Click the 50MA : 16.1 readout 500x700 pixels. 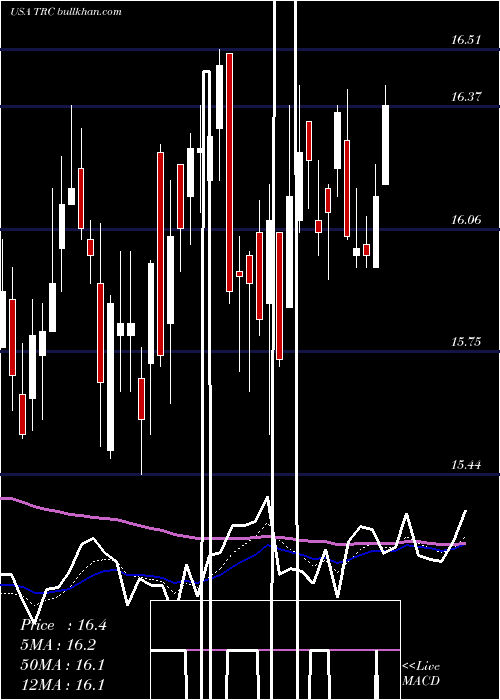(62, 665)
